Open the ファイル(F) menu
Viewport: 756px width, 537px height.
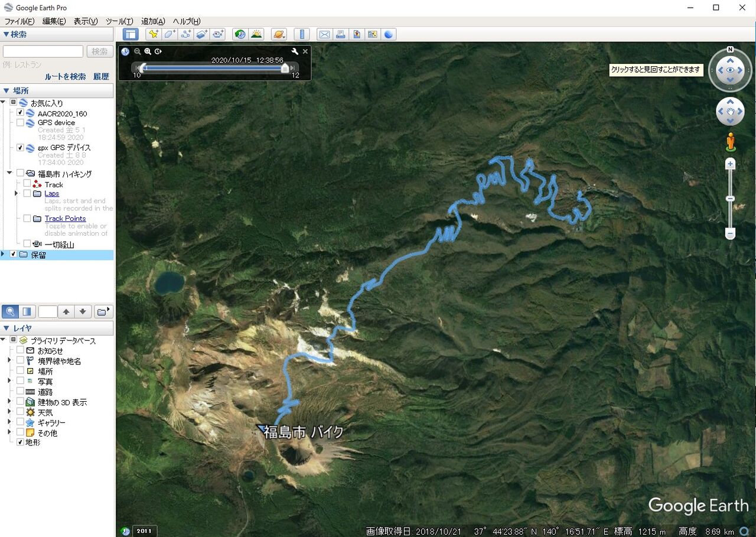click(x=19, y=21)
